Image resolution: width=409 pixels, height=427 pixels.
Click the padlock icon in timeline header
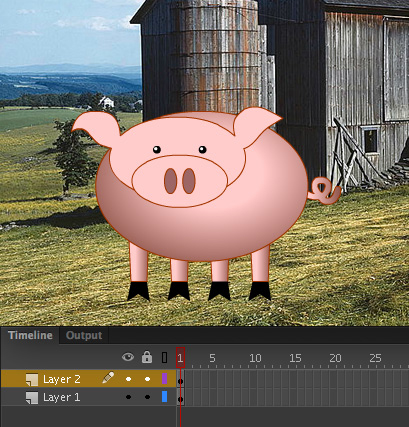(147, 357)
